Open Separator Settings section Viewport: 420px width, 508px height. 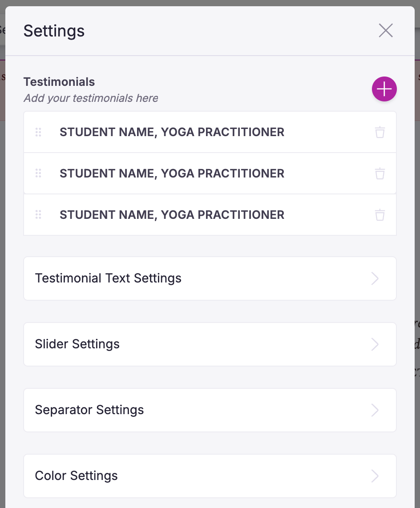89,410
